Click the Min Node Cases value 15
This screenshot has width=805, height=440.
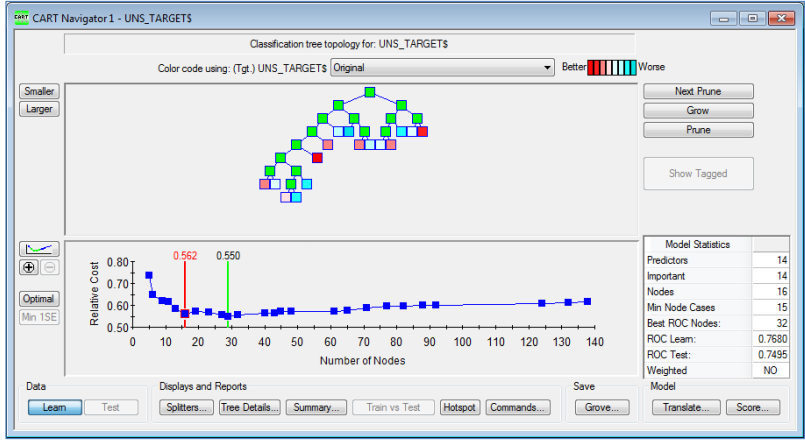770,307
